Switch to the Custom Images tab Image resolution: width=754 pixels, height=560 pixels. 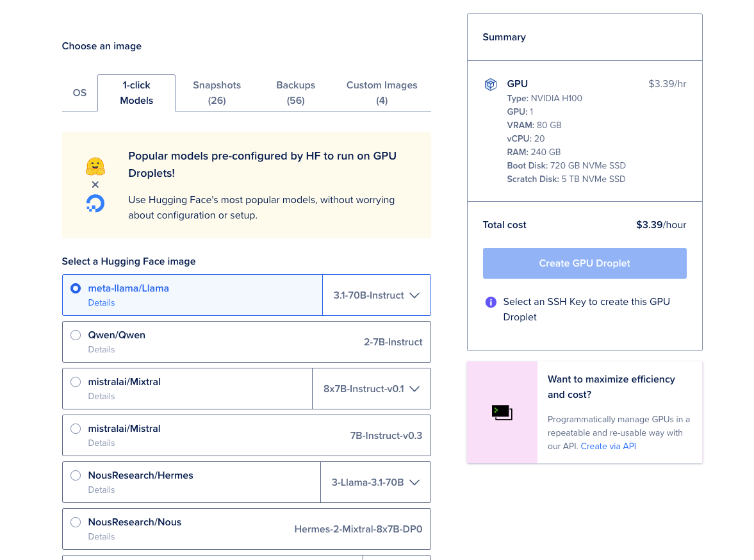coord(382,93)
